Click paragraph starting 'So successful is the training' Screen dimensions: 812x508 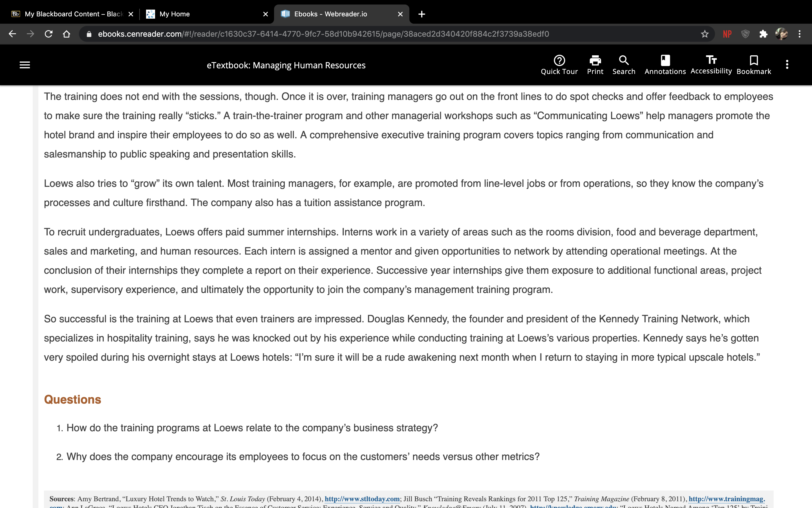(x=402, y=338)
